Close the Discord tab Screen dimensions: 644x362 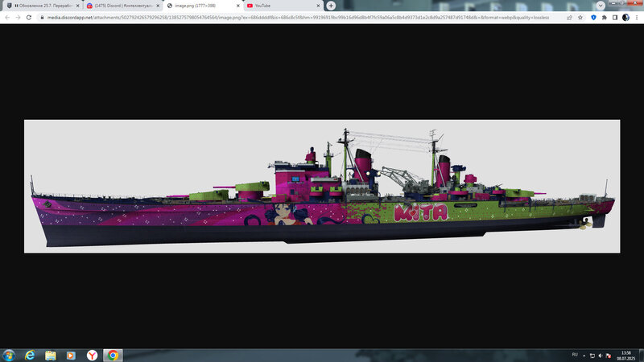tap(158, 6)
